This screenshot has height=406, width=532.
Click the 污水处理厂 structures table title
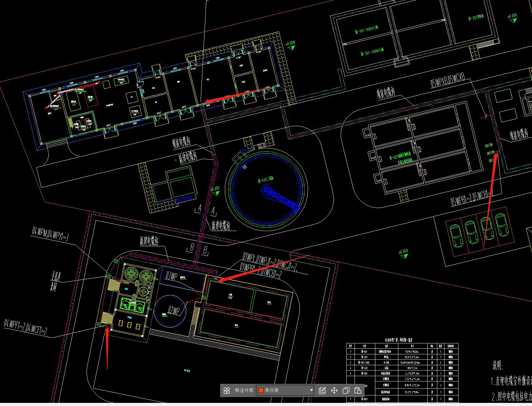pyautogui.click(x=398, y=340)
